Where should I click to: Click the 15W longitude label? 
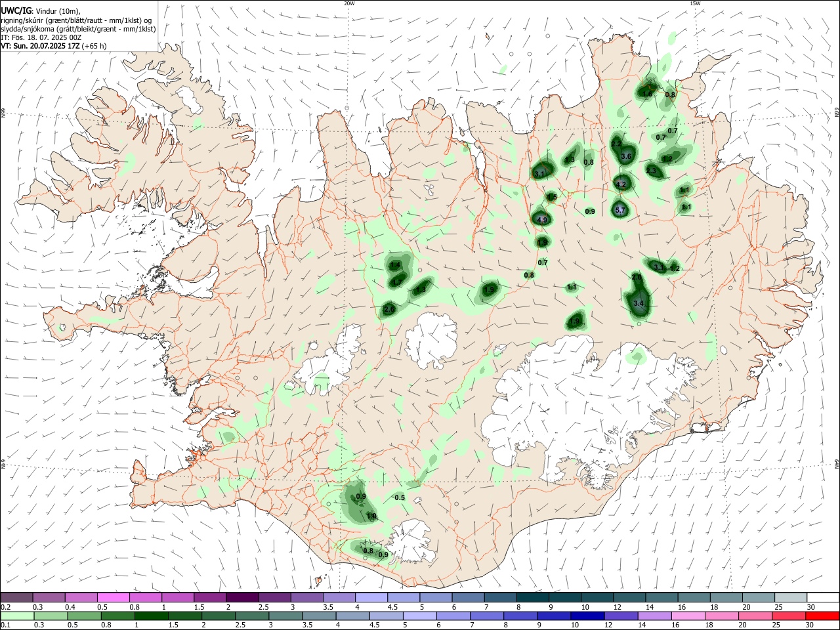click(695, 3)
